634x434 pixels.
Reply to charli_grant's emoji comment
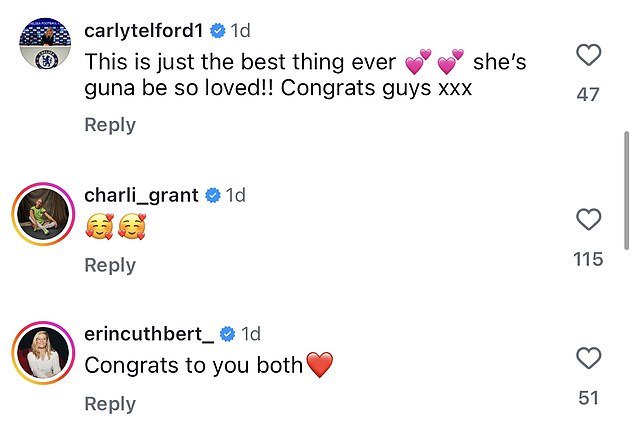tap(109, 265)
